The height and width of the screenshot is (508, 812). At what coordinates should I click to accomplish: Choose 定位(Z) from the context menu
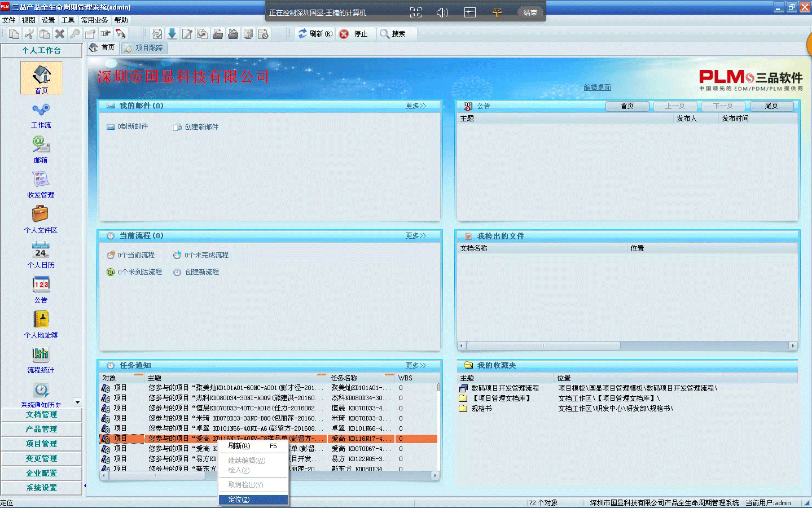pyautogui.click(x=239, y=500)
